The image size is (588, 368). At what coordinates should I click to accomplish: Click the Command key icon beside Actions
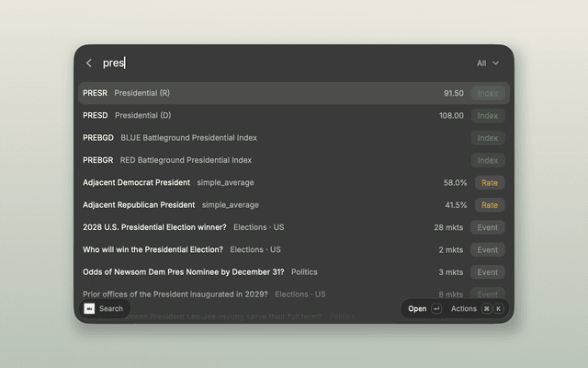click(x=486, y=309)
